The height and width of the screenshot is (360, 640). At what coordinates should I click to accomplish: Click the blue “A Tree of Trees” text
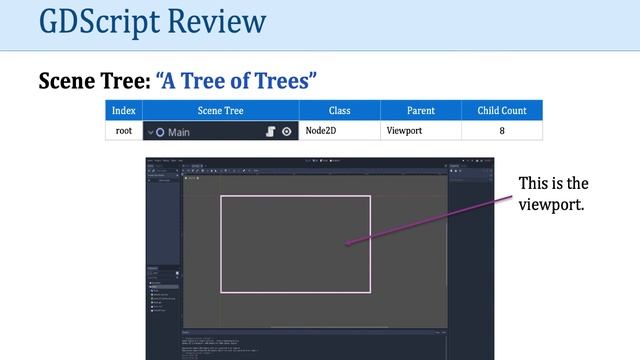(x=236, y=80)
